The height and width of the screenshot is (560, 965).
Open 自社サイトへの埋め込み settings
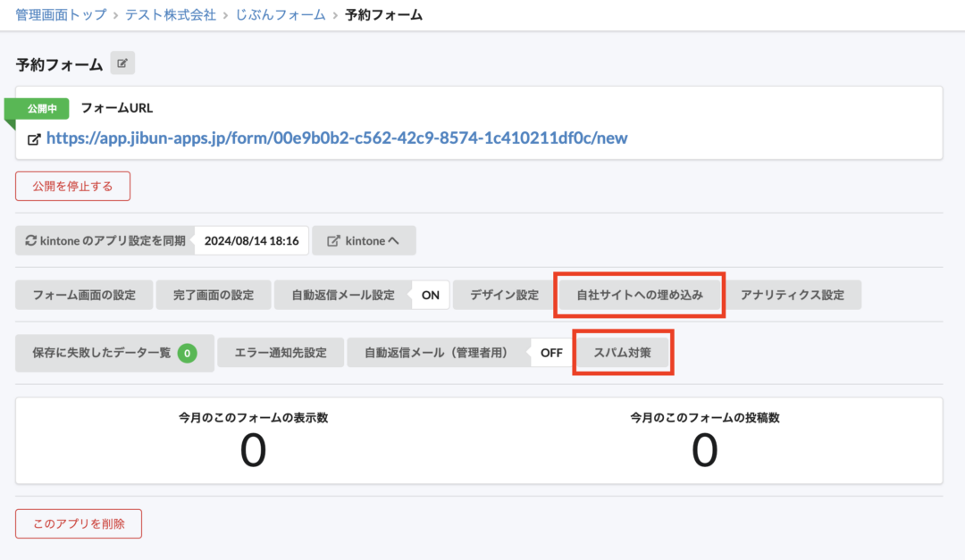tap(638, 294)
